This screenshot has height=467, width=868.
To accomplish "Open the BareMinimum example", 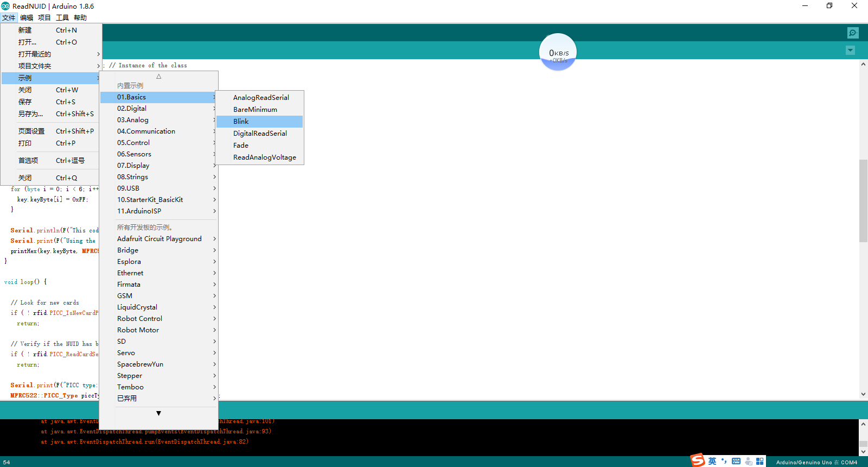I will (260, 110).
